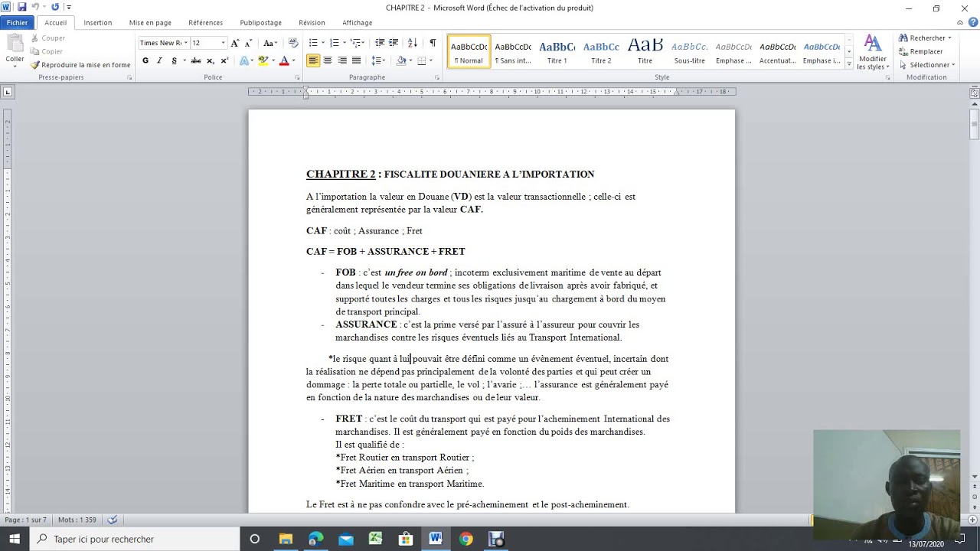This screenshot has width=980, height=551.
Task: Apply the Titre 1 style
Action: (557, 51)
